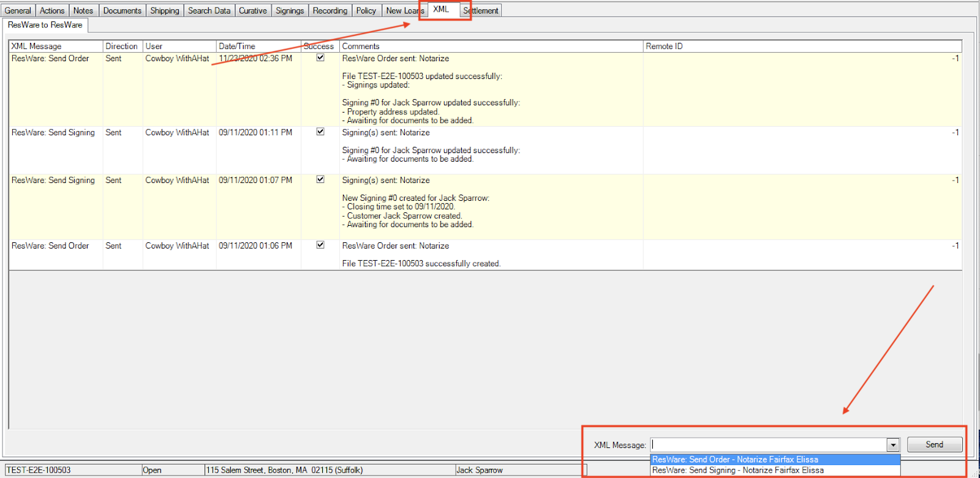Sort by XML Message column header
Screen dimensions: 980x478
[56, 47]
